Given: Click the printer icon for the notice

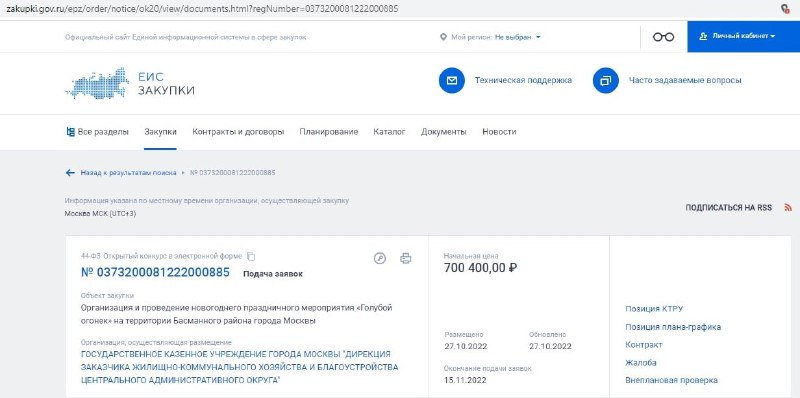Looking at the screenshot, I should (x=406, y=258).
